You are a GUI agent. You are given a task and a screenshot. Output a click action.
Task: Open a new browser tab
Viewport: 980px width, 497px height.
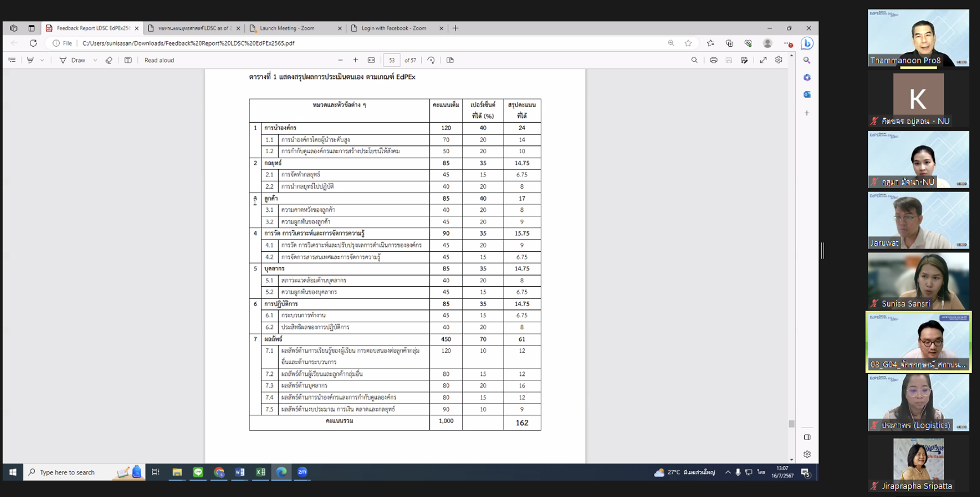pos(456,28)
